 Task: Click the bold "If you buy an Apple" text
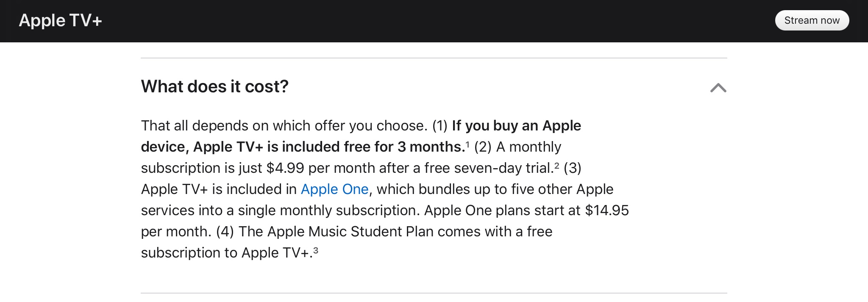click(516, 126)
